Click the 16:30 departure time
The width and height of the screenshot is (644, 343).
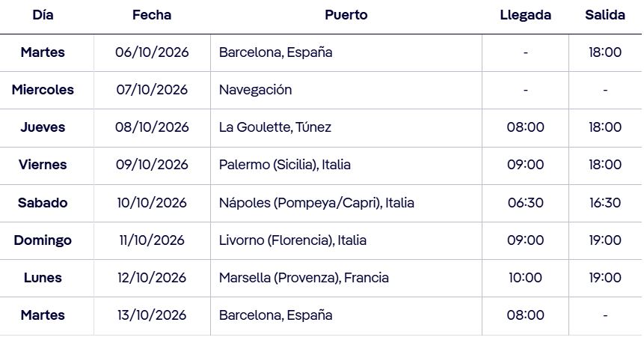605,203
